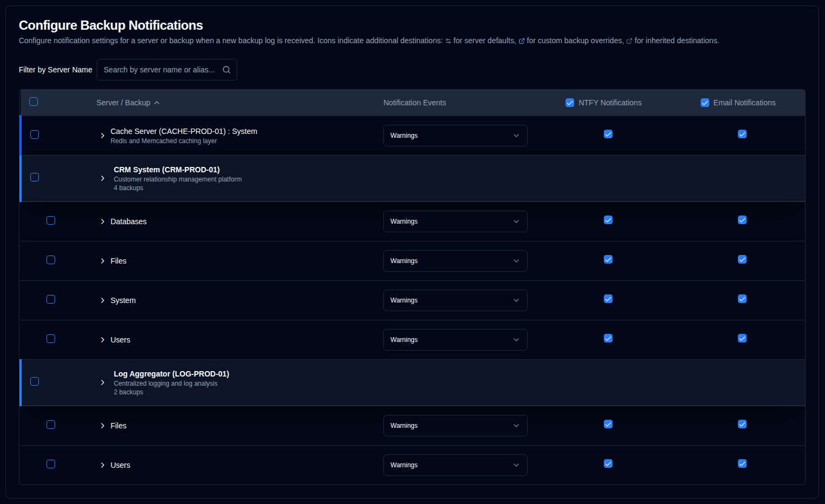Focus the server name search field

(x=159, y=70)
